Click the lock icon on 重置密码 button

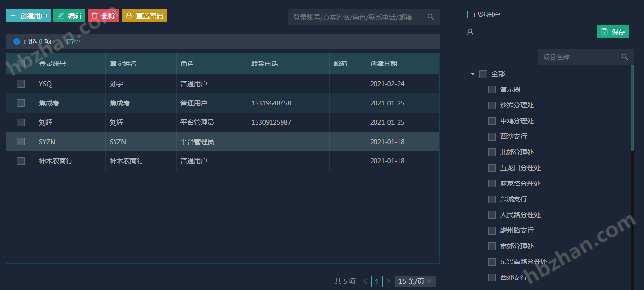[129, 15]
